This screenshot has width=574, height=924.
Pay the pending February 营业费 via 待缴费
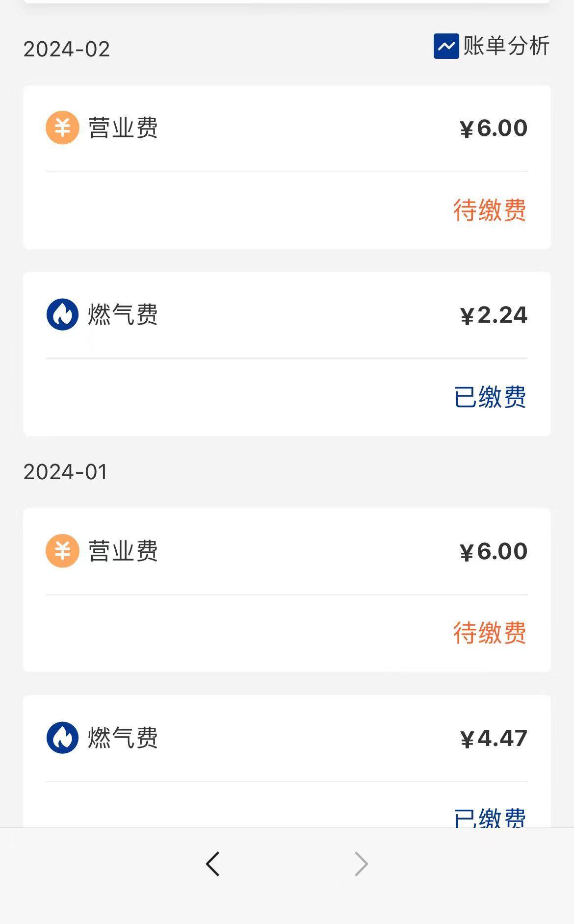coord(489,210)
